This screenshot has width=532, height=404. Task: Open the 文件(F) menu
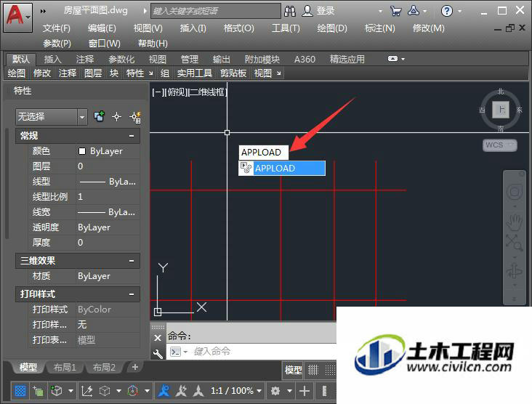tap(56, 28)
